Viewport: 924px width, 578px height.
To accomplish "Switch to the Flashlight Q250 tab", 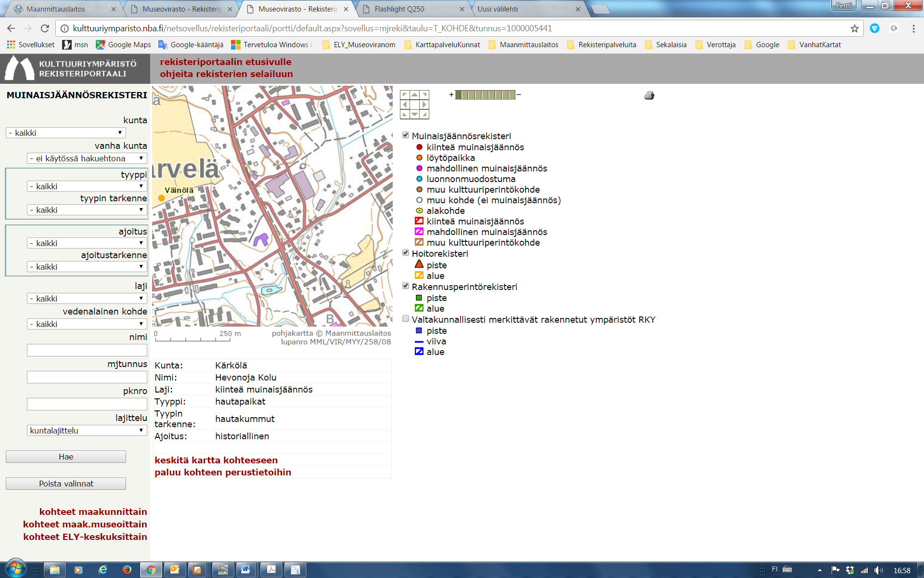I will pos(413,9).
